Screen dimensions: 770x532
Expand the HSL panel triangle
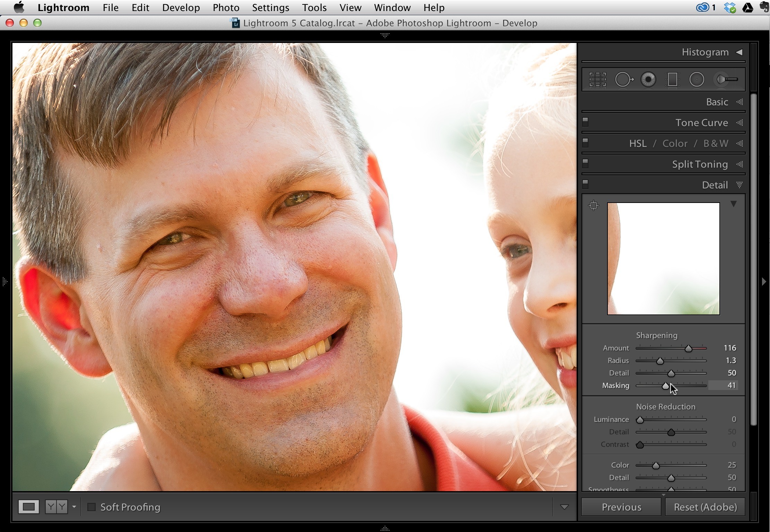pos(740,143)
